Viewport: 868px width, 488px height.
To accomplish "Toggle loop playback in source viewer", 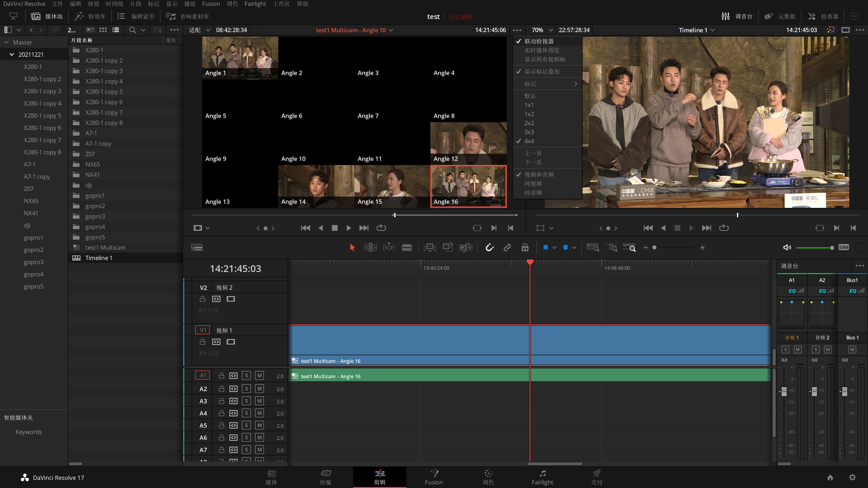I will pyautogui.click(x=381, y=228).
